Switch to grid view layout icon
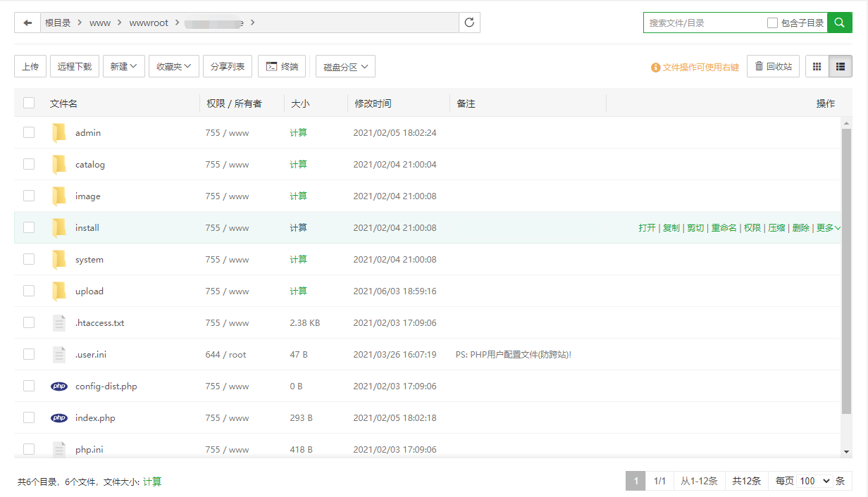The image size is (868, 497). coord(817,67)
